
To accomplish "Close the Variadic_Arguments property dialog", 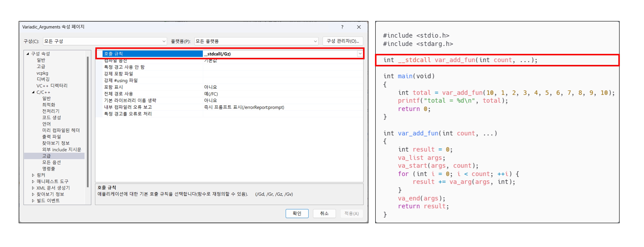I will coord(359,27).
